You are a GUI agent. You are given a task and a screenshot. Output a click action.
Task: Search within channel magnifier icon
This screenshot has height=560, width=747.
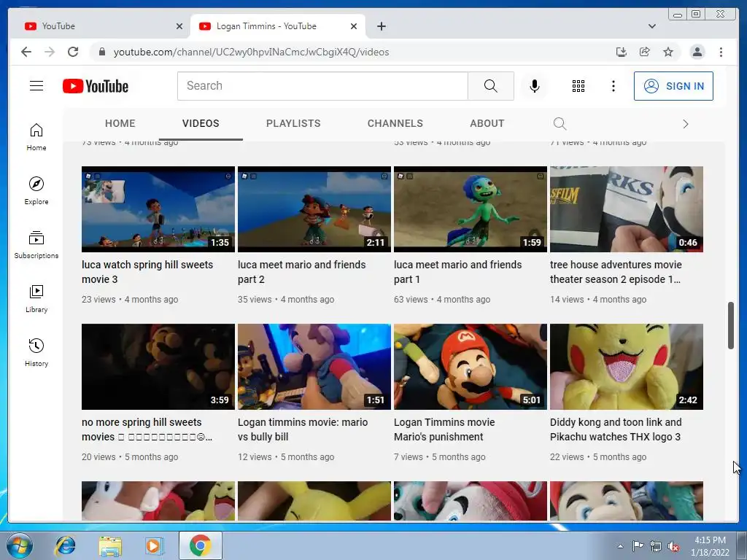[560, 124]
